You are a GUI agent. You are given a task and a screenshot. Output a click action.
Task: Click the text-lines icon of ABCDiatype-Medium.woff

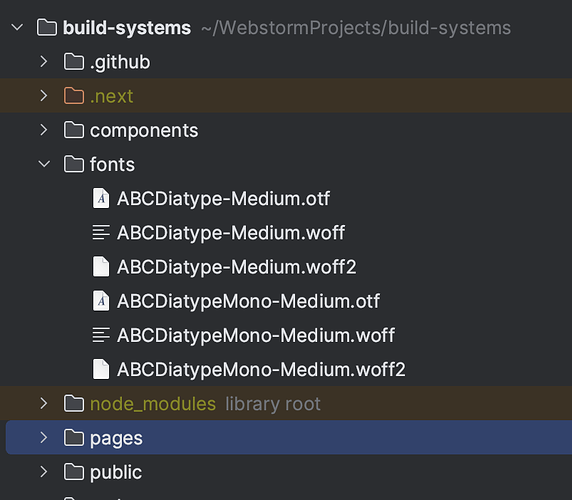click(101, 232)
